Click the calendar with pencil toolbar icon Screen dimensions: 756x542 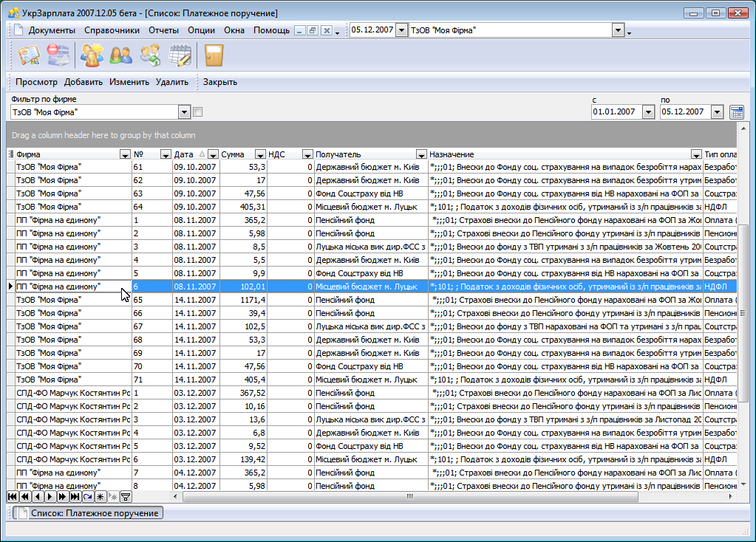180,55
